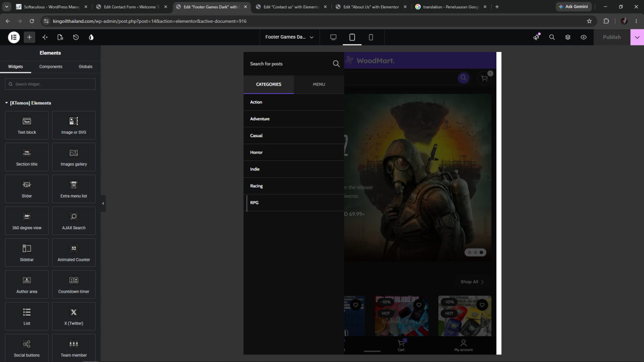Image resolution: width=644 pixels, height=362 pixels.
Task: Expand the Publish options arrow
Action: point(637,37)
